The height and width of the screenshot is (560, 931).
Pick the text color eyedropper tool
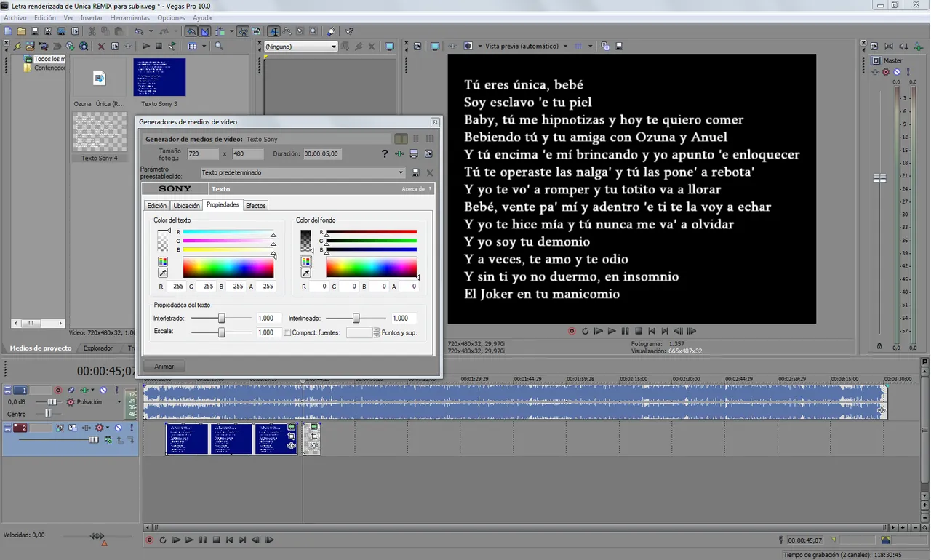[163, 273]
